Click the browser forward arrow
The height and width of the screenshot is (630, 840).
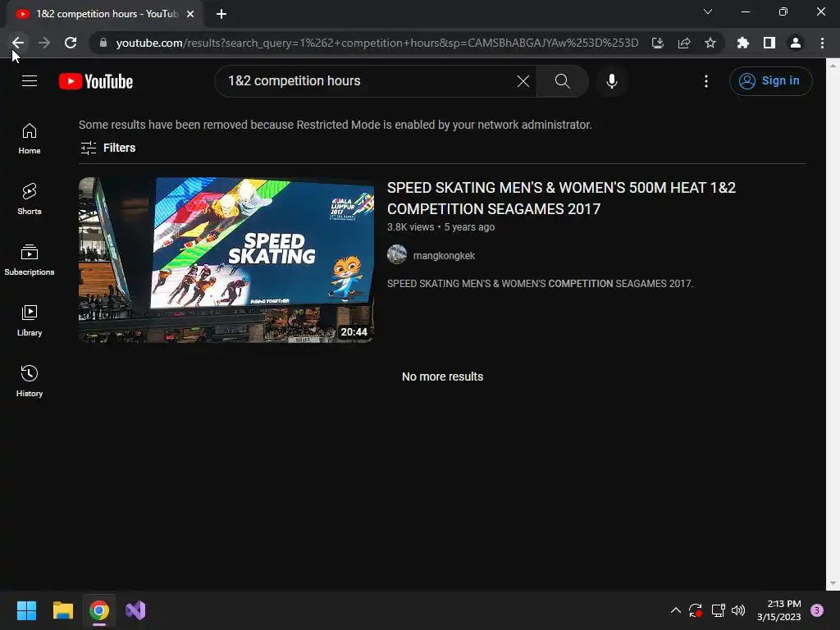[x=44, y=43]
